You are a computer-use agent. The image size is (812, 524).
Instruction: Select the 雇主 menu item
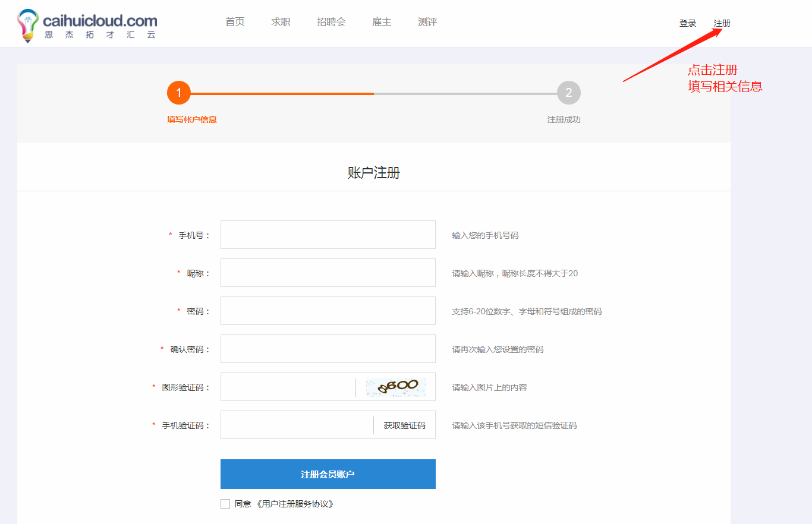point(382,22)
